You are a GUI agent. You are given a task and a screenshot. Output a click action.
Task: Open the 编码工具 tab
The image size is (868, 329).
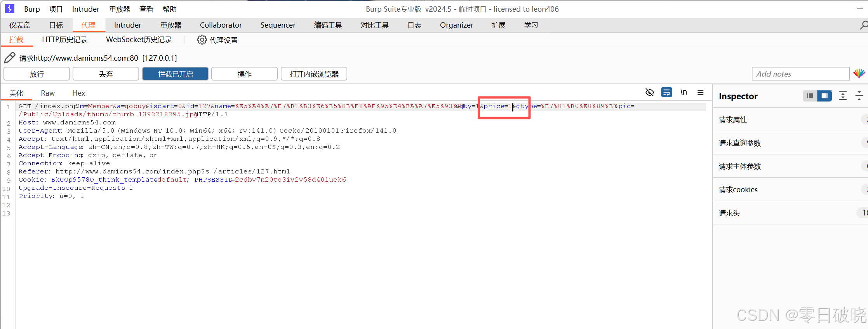tap(328, 25)
